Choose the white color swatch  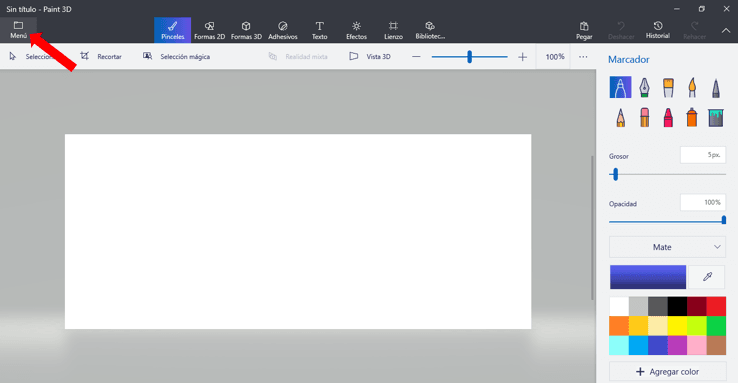tap(619, 306)
